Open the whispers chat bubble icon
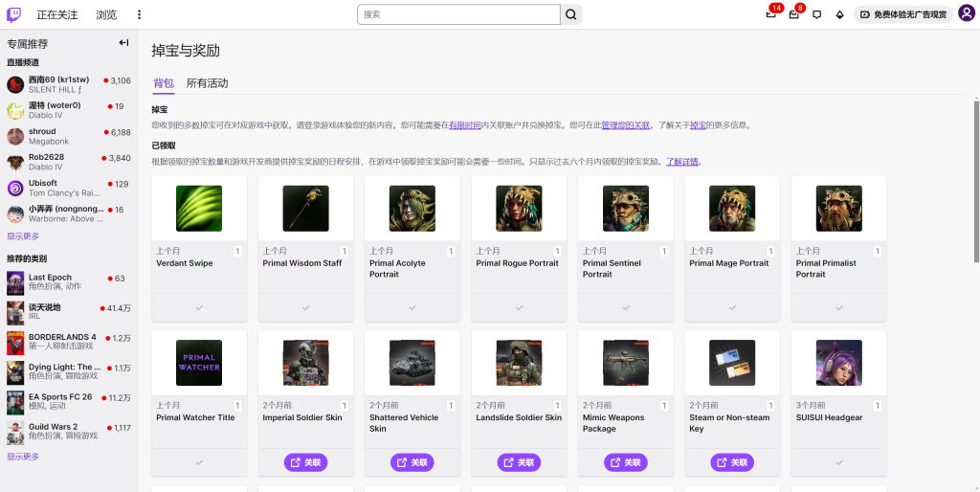980x492 pixels. point(816,14)
